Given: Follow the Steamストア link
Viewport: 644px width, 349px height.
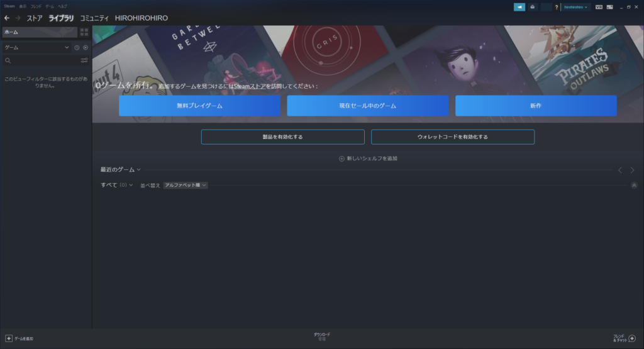Looking at the screenshot, I should [x=250, y=86].
